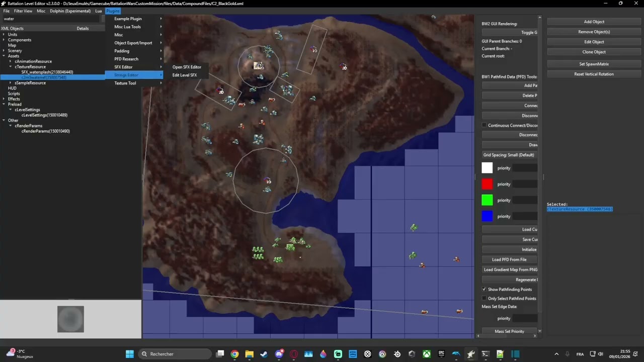Click the Remove Object(s) button
Screen dimensions: 644x362
point(594,32)
